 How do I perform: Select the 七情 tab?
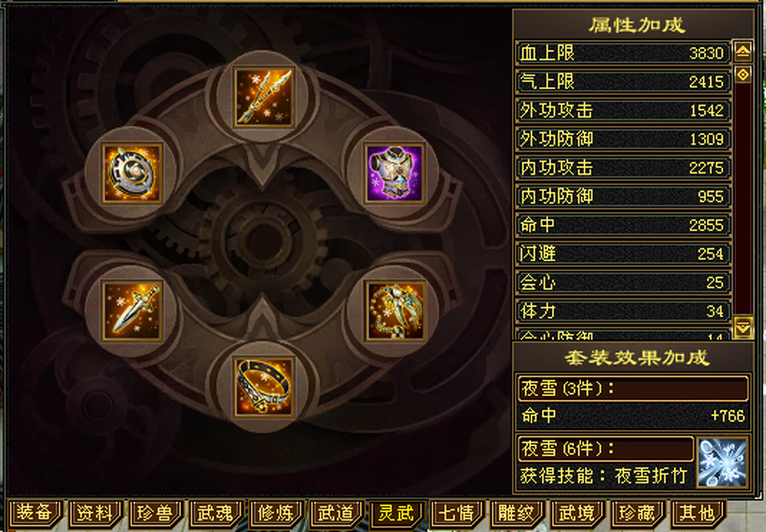tap(457, 513)
